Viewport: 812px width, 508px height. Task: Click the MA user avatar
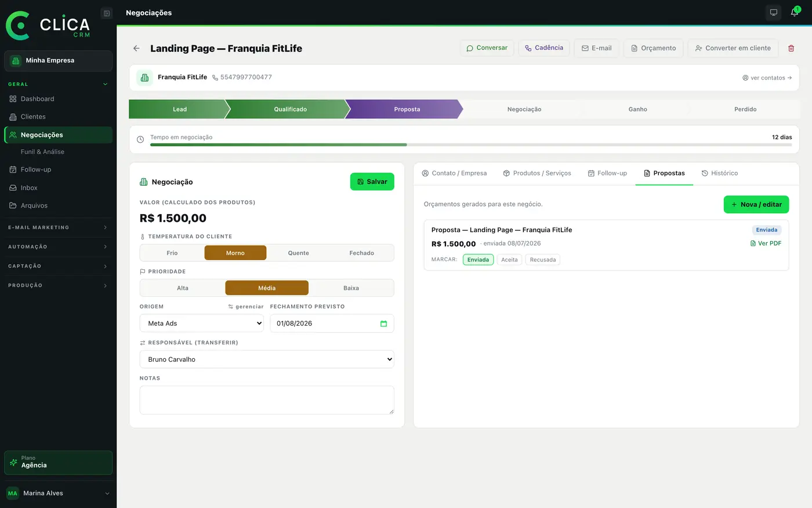pos(13,493)
